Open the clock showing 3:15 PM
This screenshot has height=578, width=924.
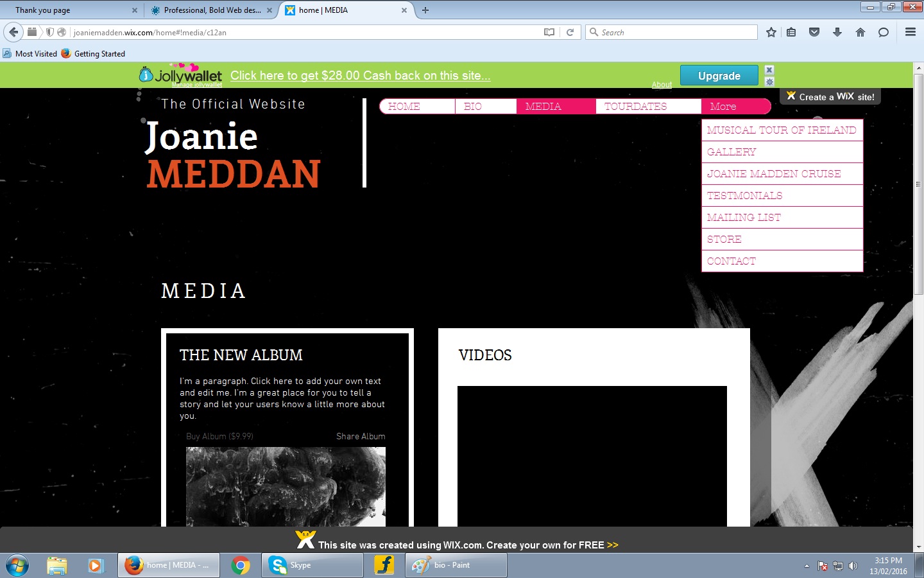[x=888, y=566]
